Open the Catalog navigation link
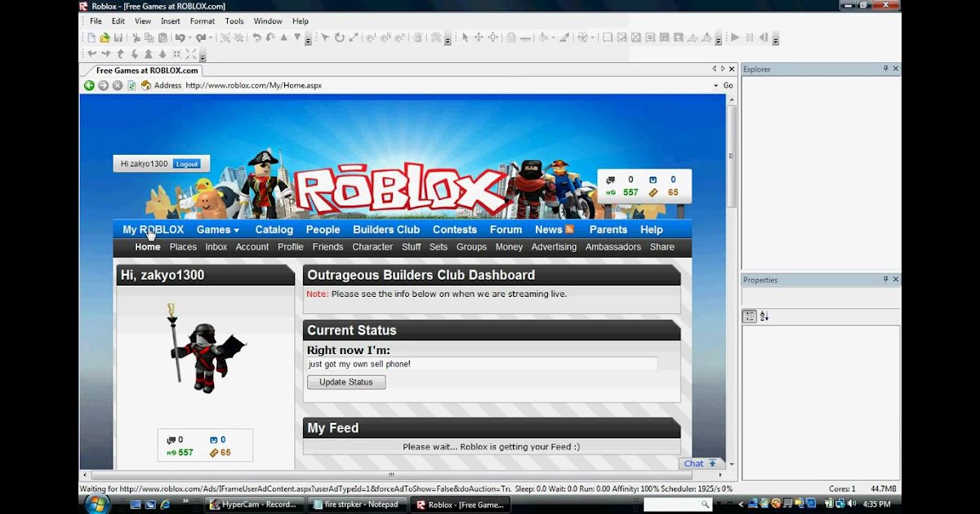980x514 pixels. [274, 229]
